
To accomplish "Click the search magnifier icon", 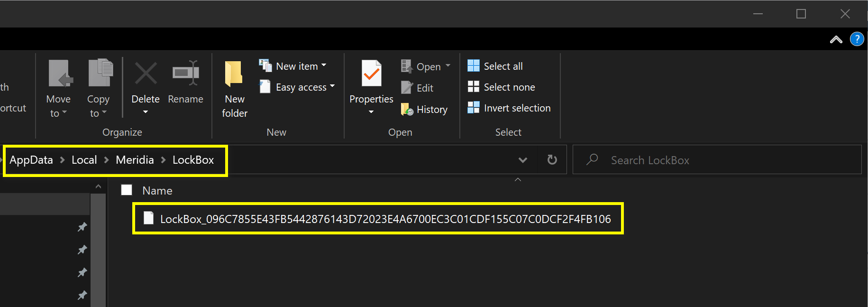I will 592,159.
